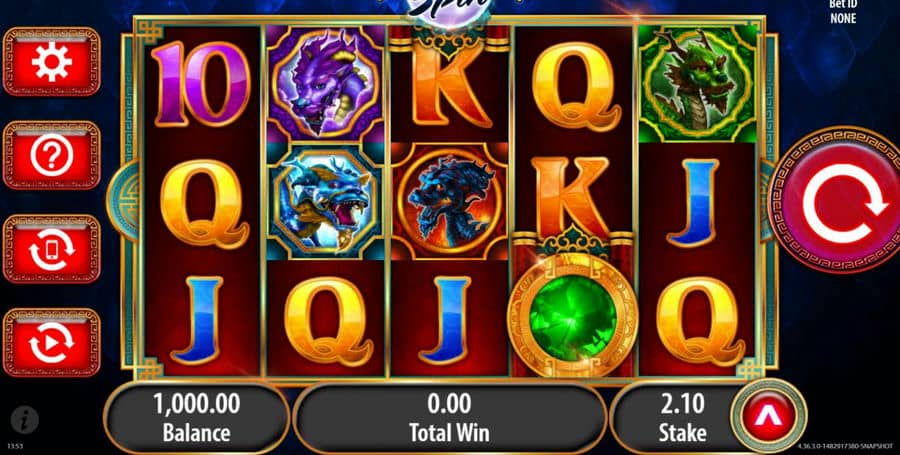The height and width of the screenshot is (455, 900).
Task: Click the purple 10 symbol
Action: 201,84
